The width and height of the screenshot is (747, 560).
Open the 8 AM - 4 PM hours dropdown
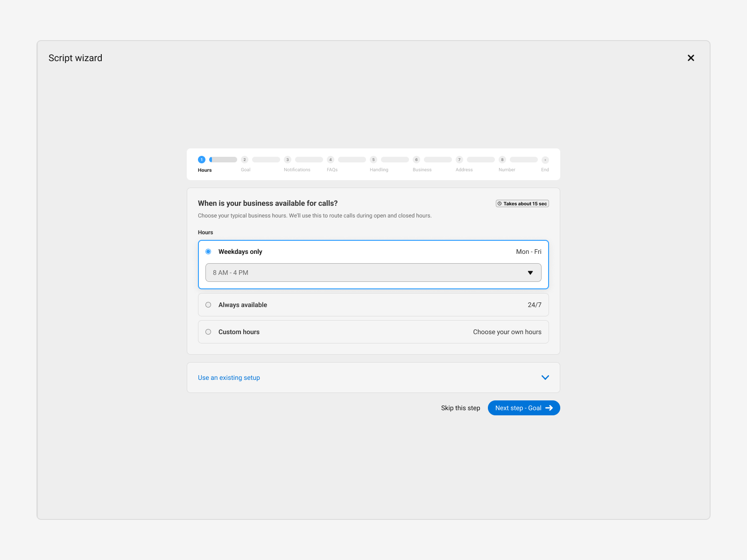click(373, 273)
